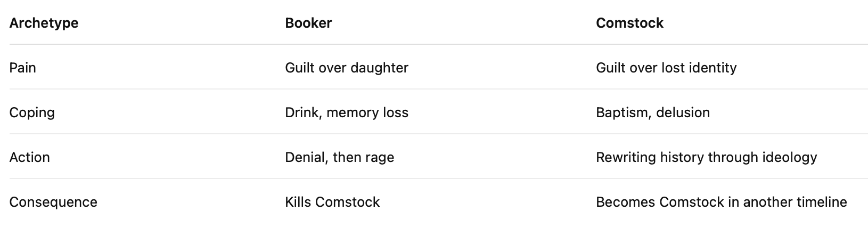The width and height of the screenshot is (868, 227).
Task: Click the 'Baptism, delusion' cell
Action: (653, 112)
